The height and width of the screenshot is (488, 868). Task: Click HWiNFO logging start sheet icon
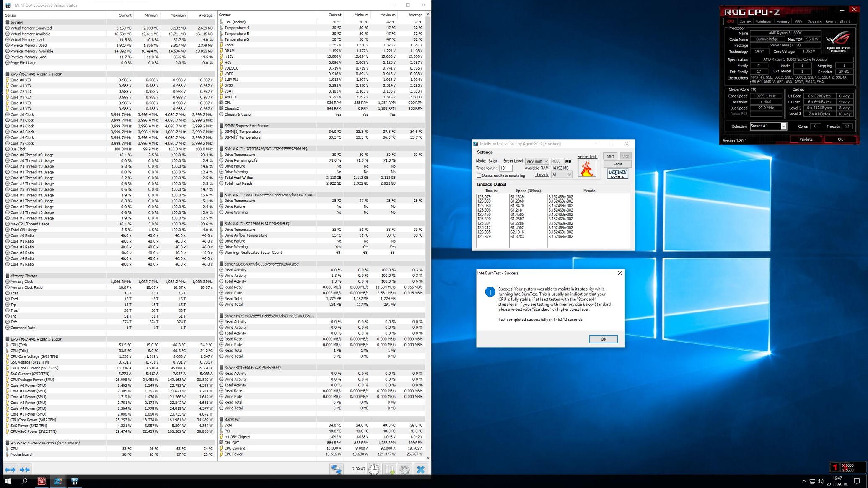click(390, 470)
